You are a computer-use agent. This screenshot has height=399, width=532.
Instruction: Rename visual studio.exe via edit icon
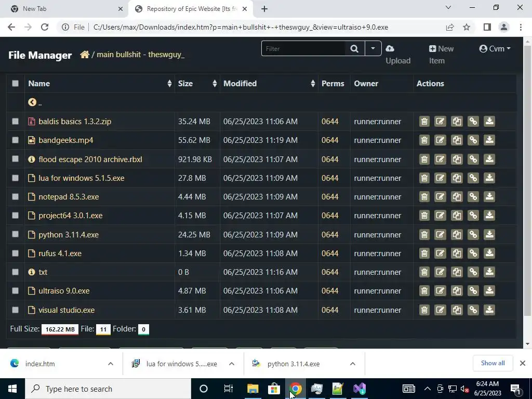pos(440,310)
